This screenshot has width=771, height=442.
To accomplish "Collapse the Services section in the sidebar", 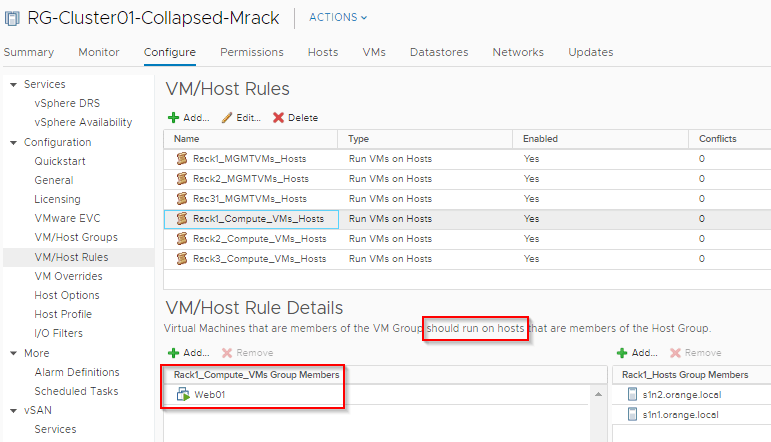I will click(13, 85).
